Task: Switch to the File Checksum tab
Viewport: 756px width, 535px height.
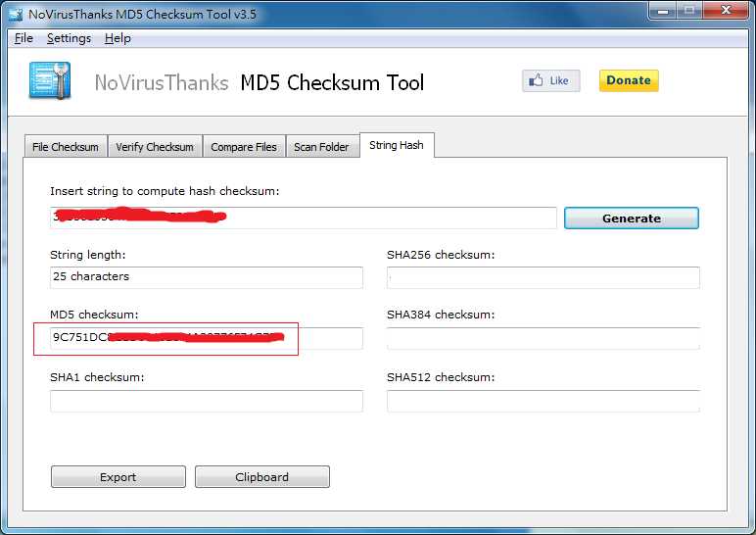Action: coord(66,147)
